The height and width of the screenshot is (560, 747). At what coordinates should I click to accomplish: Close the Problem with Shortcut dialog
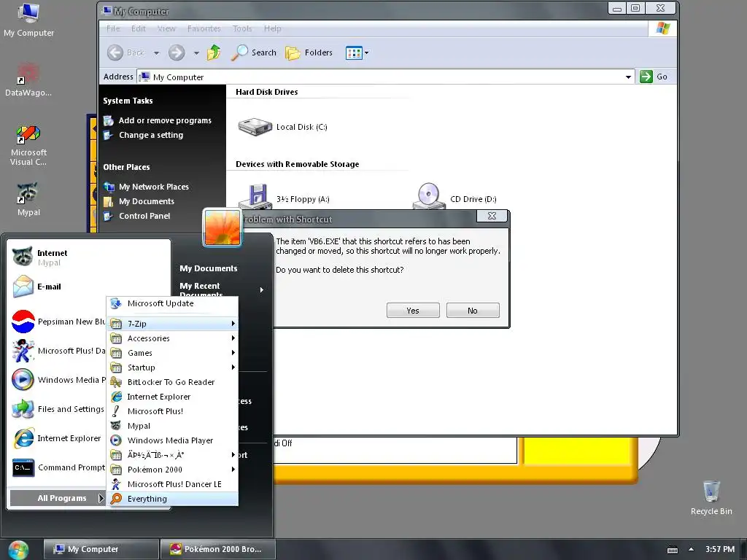492,216
